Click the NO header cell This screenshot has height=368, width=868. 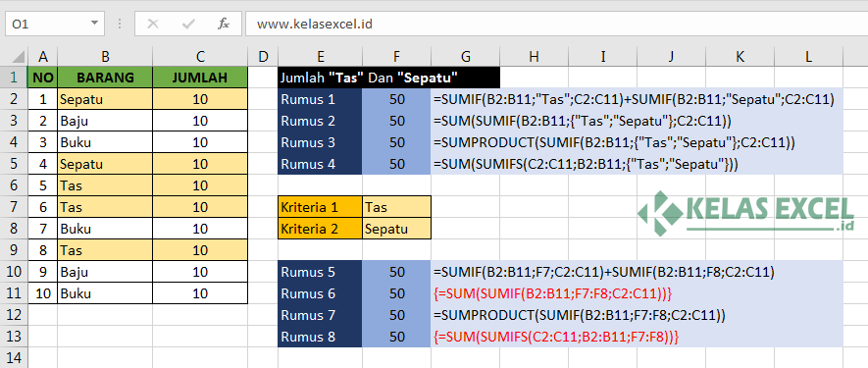(42, 78)
